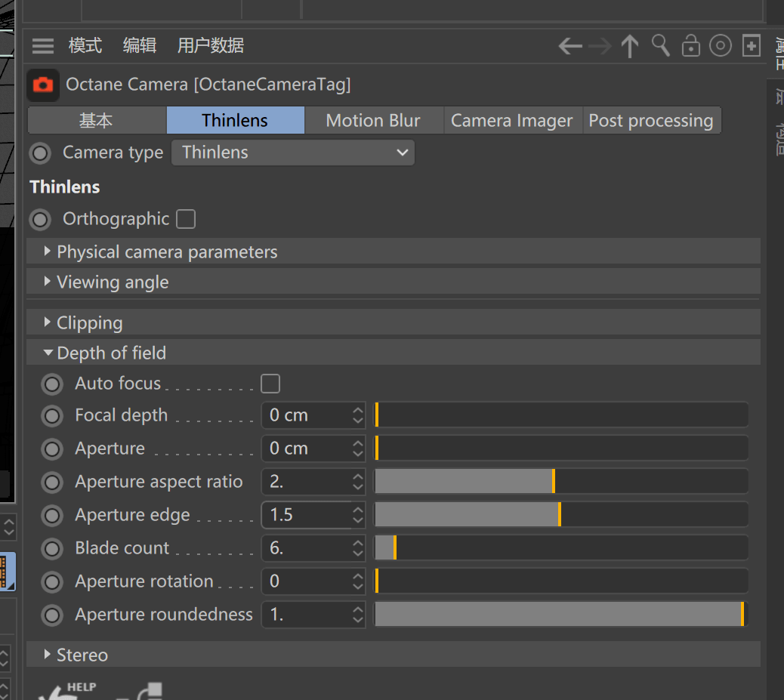Toggle Auto focus animation dot
The height and width of the screenshot is (700, 784).
point(52,384)
